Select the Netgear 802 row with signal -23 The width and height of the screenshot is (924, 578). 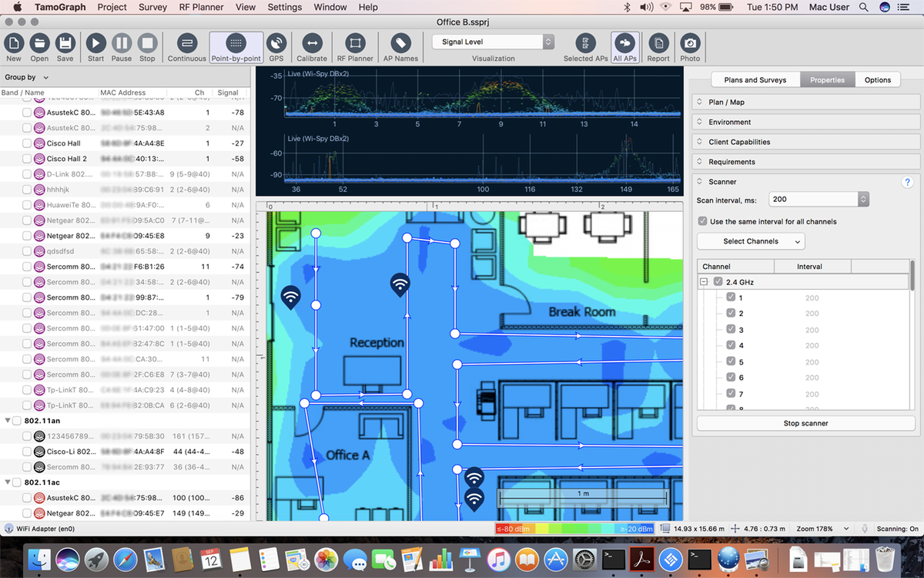[126, 236]
